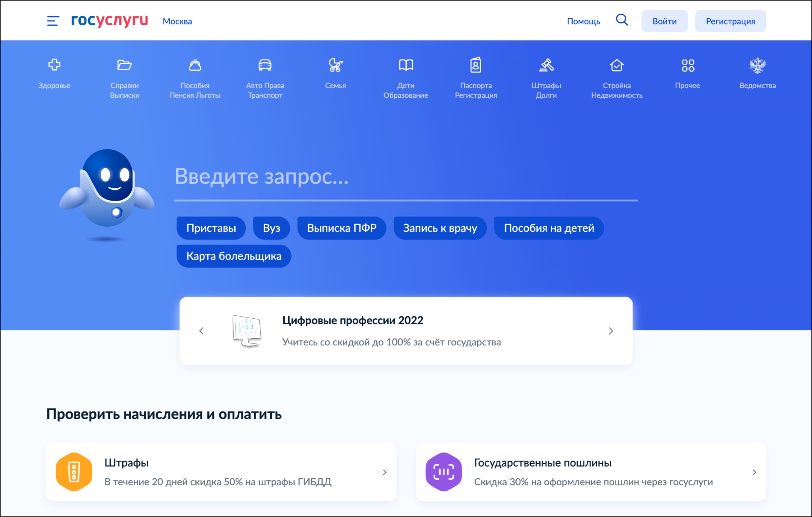Click Ведомства eagle emblem icon
Image resolution: width=812 pixels, height=517 pixels.
pos(757,65)
